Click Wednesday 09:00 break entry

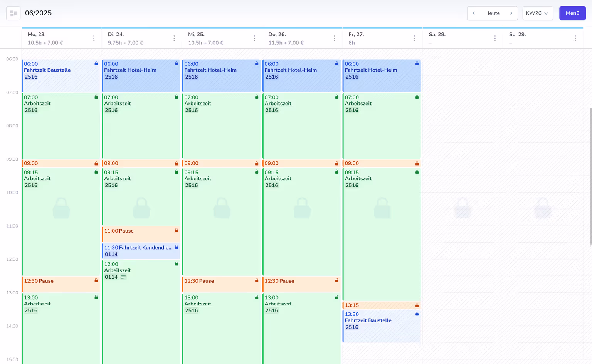(x=221, y=163)
